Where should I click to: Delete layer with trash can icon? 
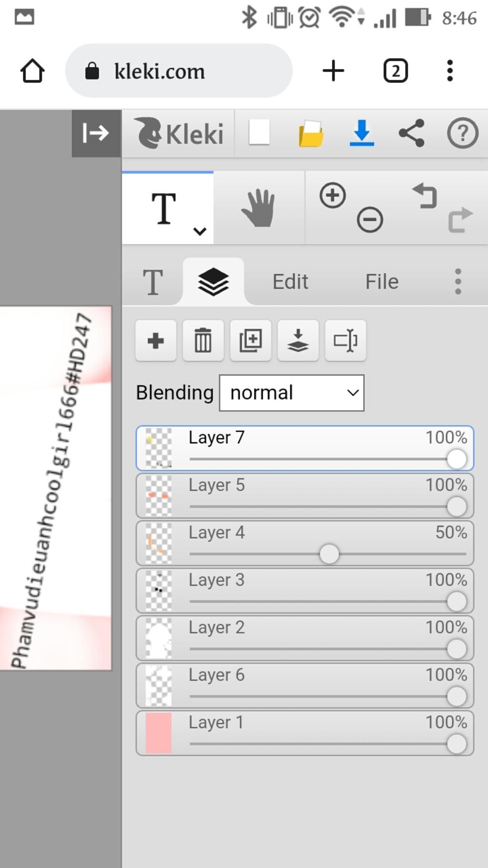tap(203, 341)
